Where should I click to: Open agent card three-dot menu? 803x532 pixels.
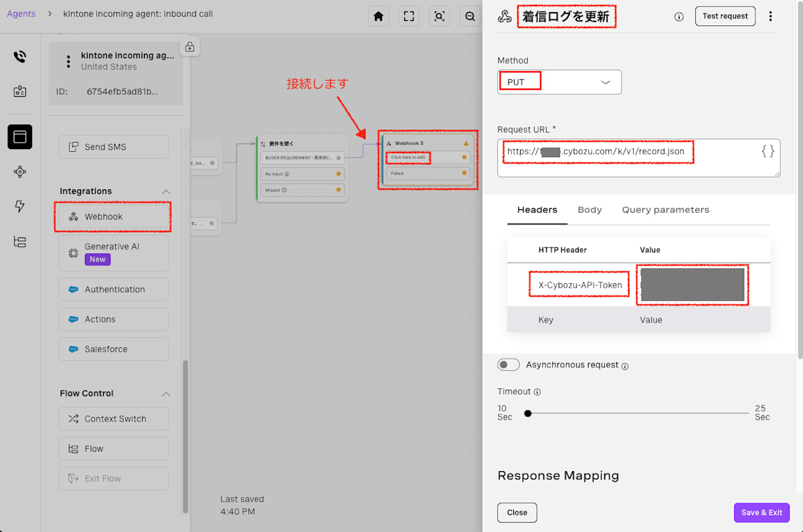pyautogui.click(x=68, y=62)
